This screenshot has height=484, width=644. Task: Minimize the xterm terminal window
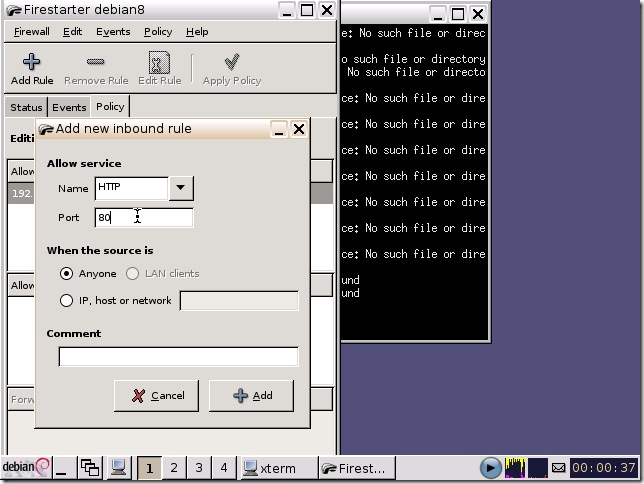click(438, 14)
